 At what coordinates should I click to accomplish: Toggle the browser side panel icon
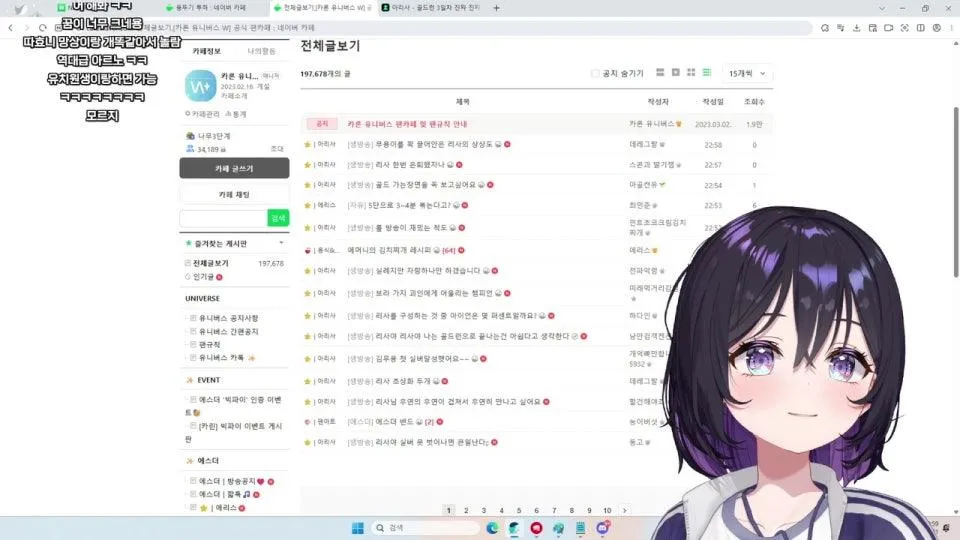(x=920, y=28)
